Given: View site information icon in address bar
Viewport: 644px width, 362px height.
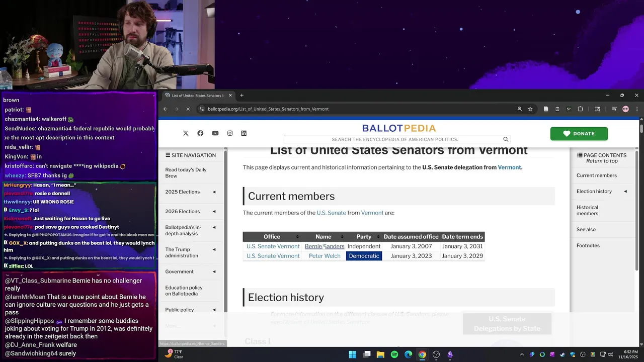Looking at the screenshot, I should (x=202, y=109).
